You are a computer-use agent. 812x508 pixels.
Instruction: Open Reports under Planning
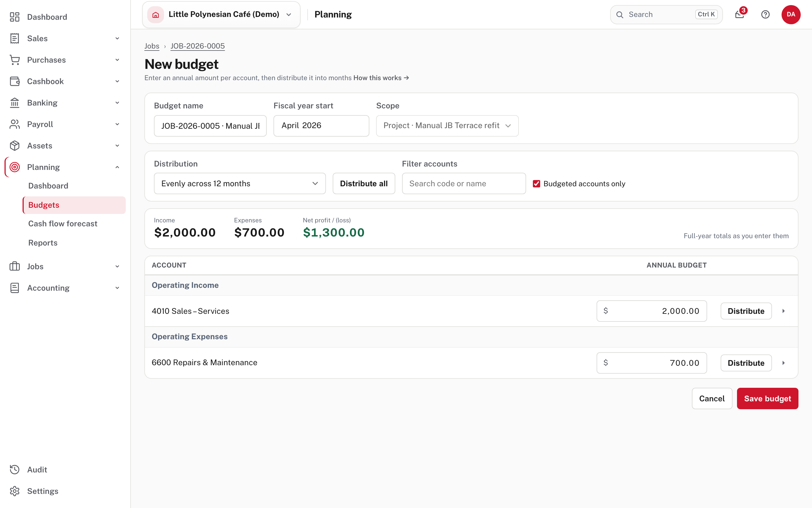pyautogui.click(x=43, y=243)
